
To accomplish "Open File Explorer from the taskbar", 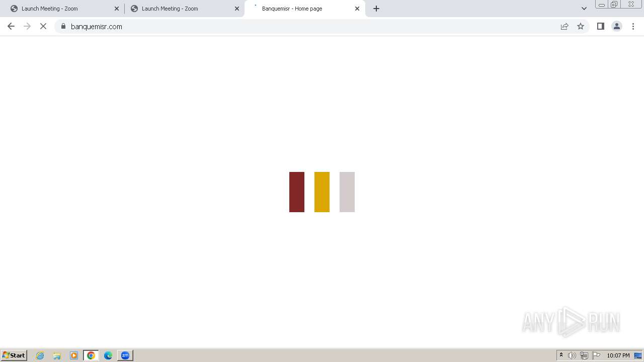I will [57, 355].
